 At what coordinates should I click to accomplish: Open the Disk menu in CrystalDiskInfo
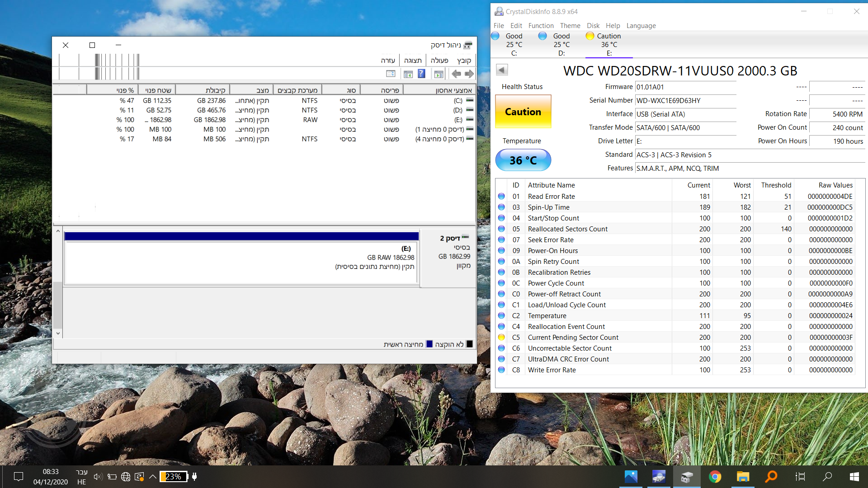coord(593,26)
